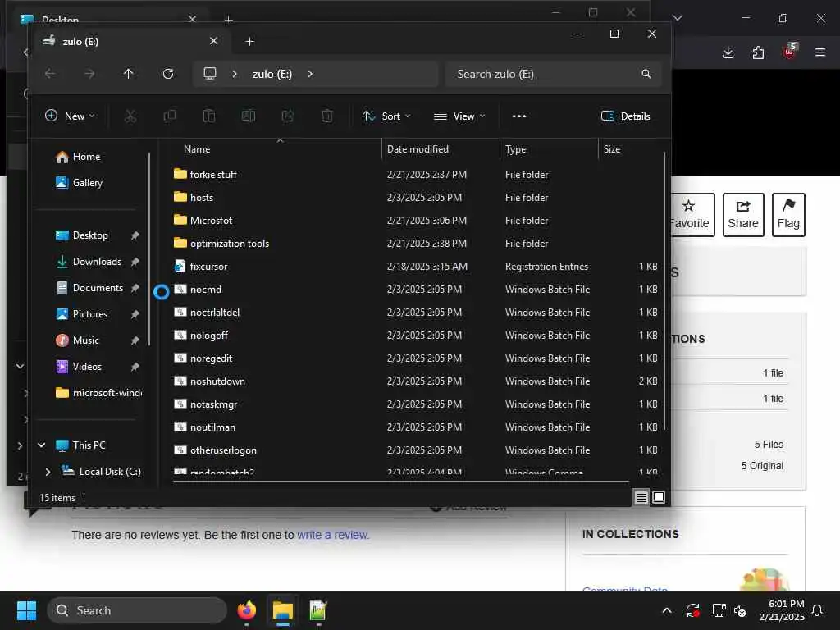Expand breadcrumb chevron before zulo (E:)
Image resolution: width=840 pixels, height=630 pixels.
(234, 74)
